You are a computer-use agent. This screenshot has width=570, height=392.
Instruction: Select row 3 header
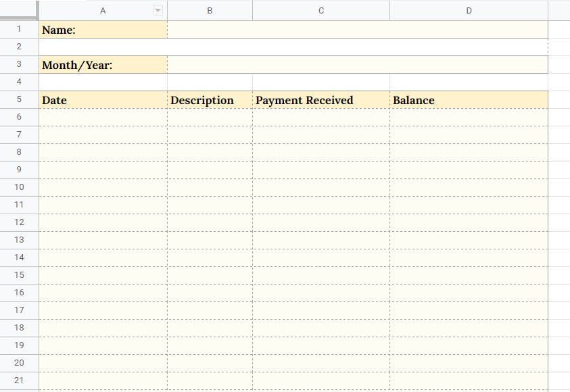[19, 65]
